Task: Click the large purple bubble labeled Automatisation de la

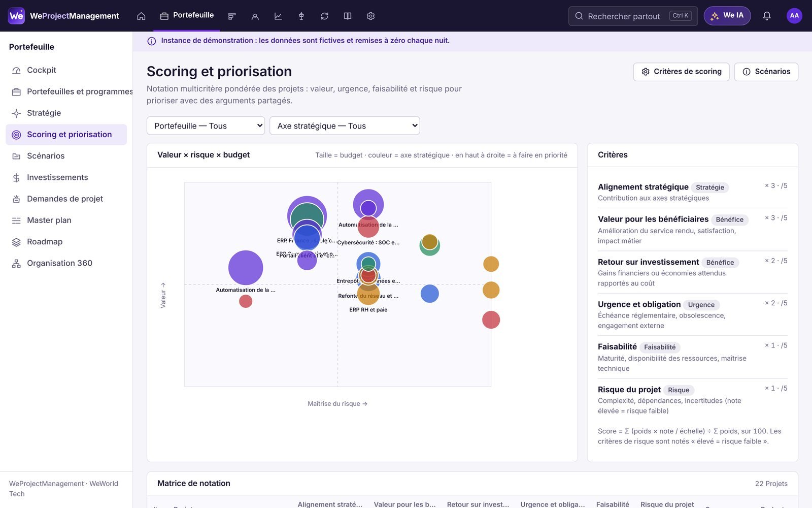Action: pos(246,268)
